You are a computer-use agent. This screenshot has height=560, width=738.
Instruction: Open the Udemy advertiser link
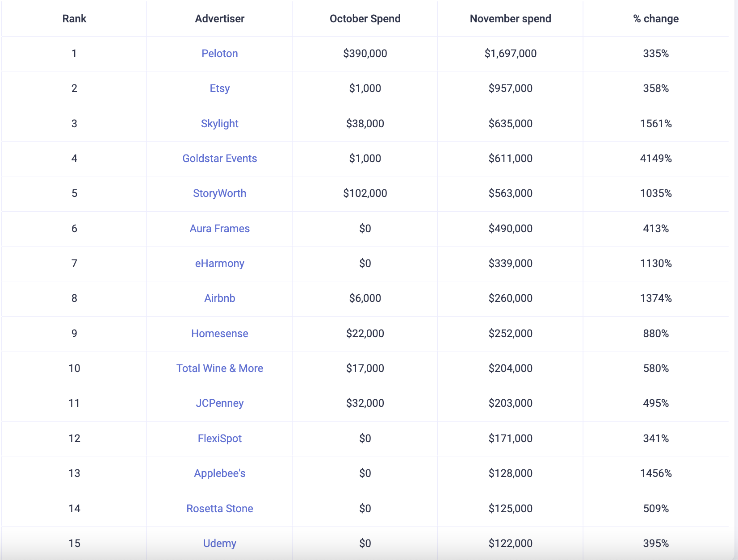point(220,543)
